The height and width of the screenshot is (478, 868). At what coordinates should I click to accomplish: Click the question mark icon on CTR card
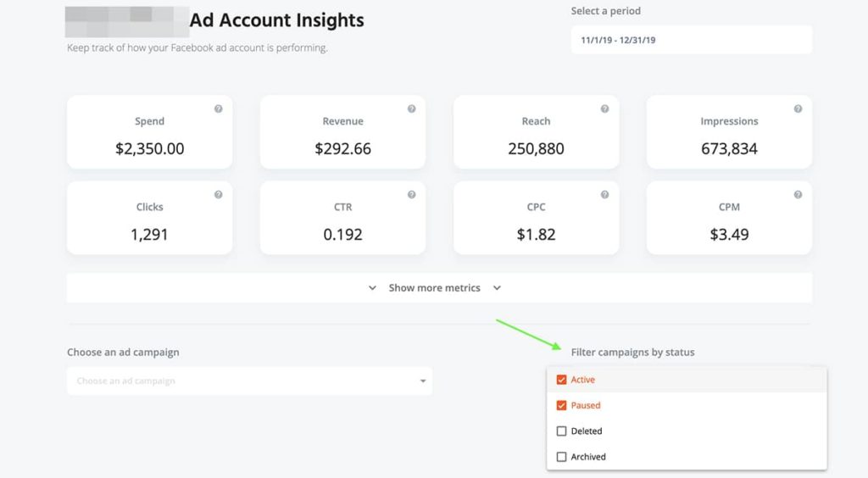pyautogui.click(x=411, y=194)
